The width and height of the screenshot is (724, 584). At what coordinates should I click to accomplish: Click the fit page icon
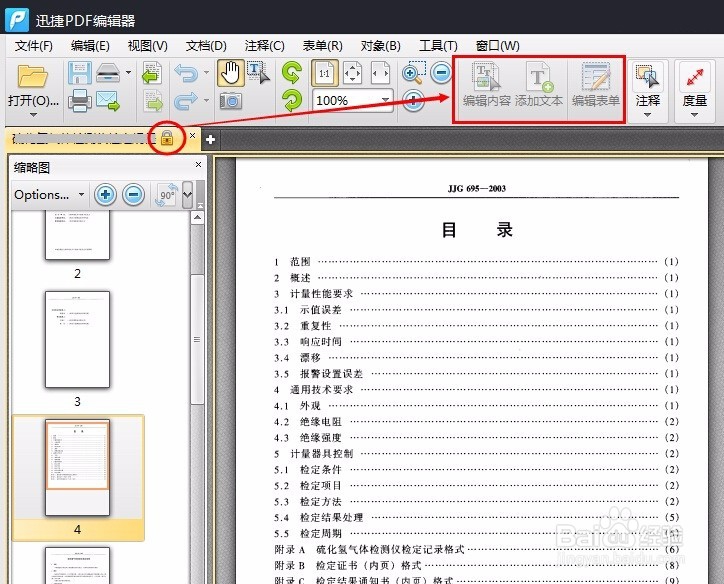352,73
